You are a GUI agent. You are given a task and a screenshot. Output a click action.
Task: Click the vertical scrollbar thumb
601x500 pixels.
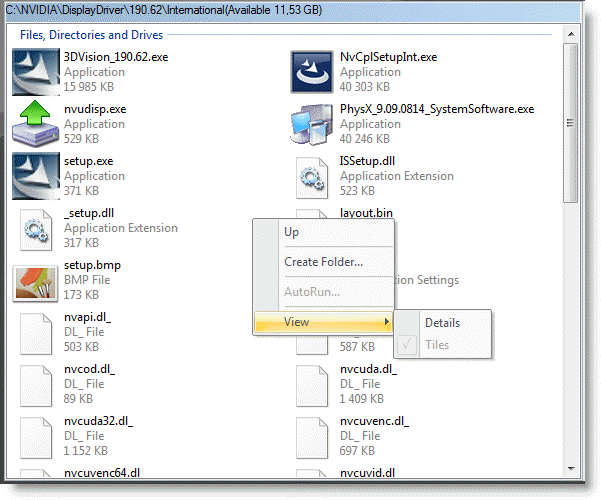pyautogui.click(x=571, y=123)
